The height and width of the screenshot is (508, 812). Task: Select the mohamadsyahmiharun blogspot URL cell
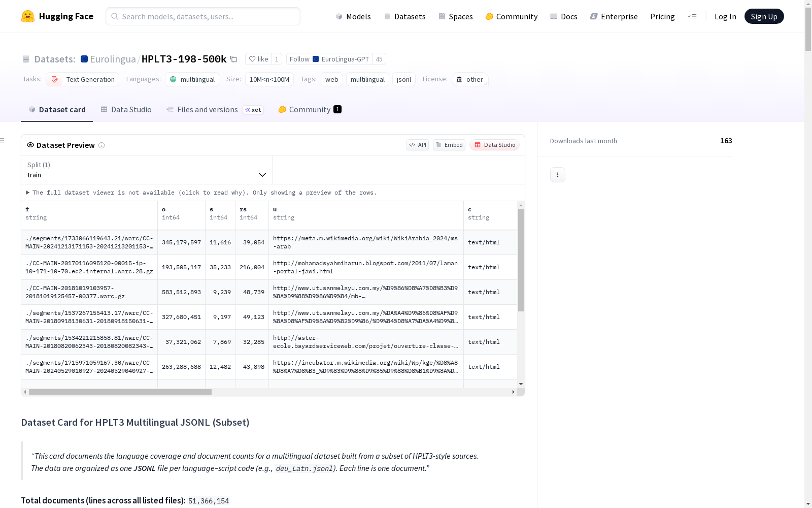(366, 267)
